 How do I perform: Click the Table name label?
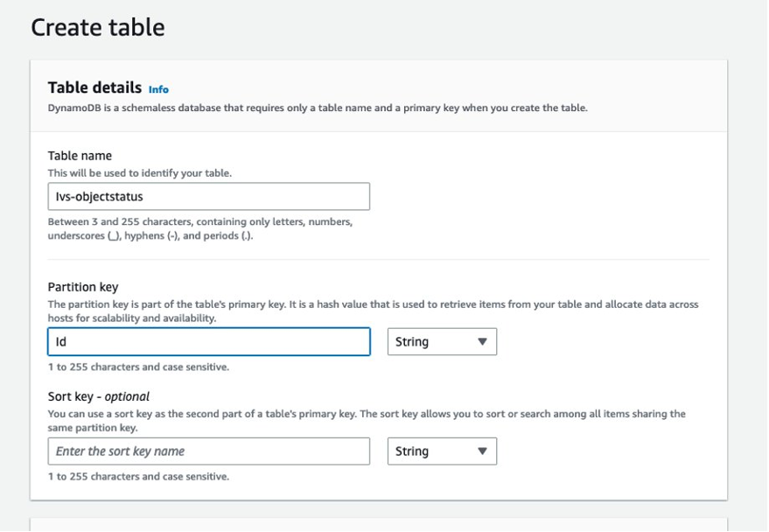[x=80, y=156]
